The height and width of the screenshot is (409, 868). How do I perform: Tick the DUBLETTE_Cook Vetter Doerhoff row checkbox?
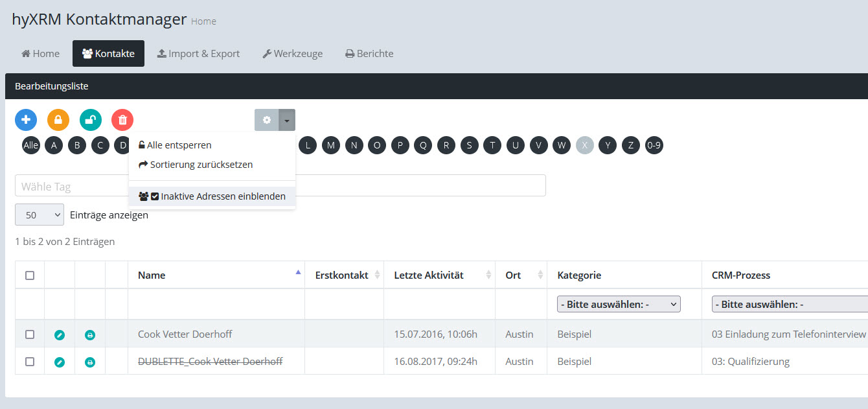[x=30, y=362]
